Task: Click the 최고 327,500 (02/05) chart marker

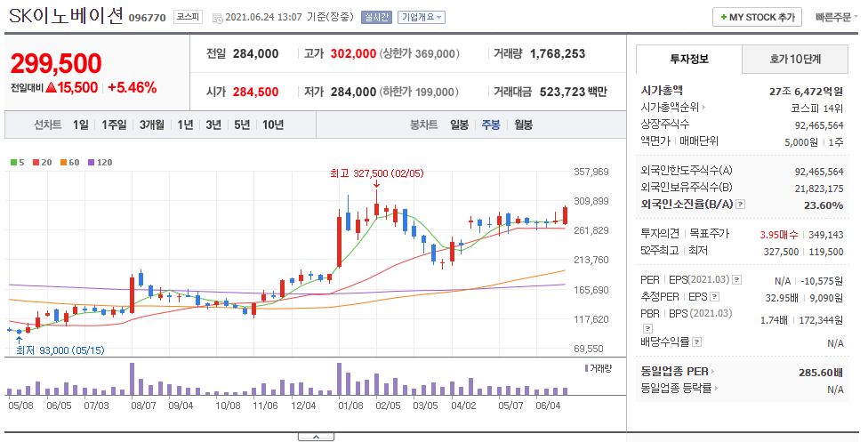Action: point(376,174)
